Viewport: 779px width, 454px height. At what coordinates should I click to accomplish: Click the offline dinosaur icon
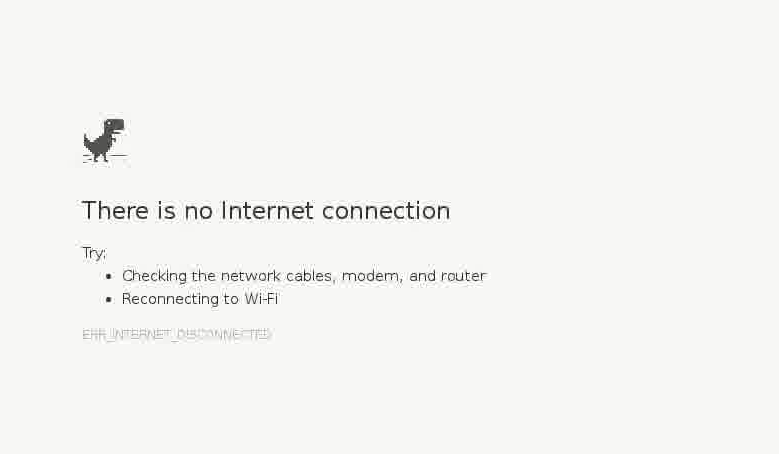click(105, 141)
